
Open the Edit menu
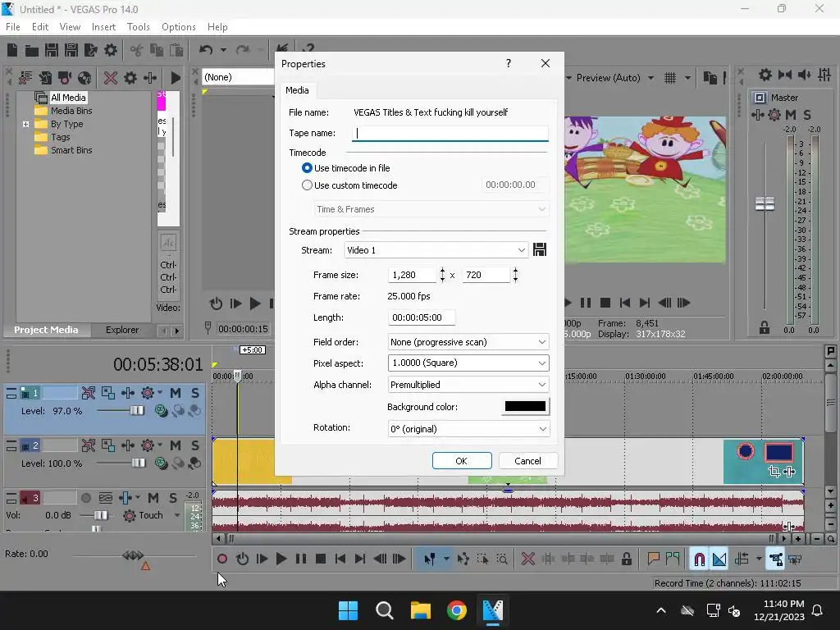(x=40, y=27)
